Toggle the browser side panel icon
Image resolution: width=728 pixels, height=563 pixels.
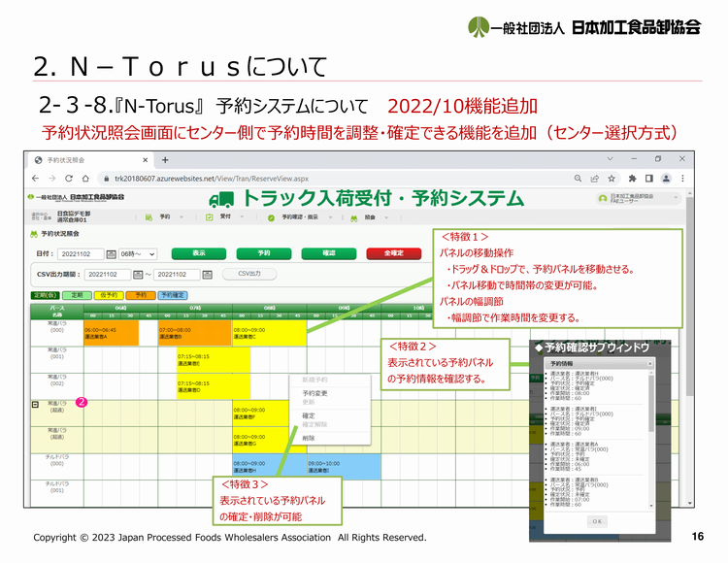(x=649, y=179)
